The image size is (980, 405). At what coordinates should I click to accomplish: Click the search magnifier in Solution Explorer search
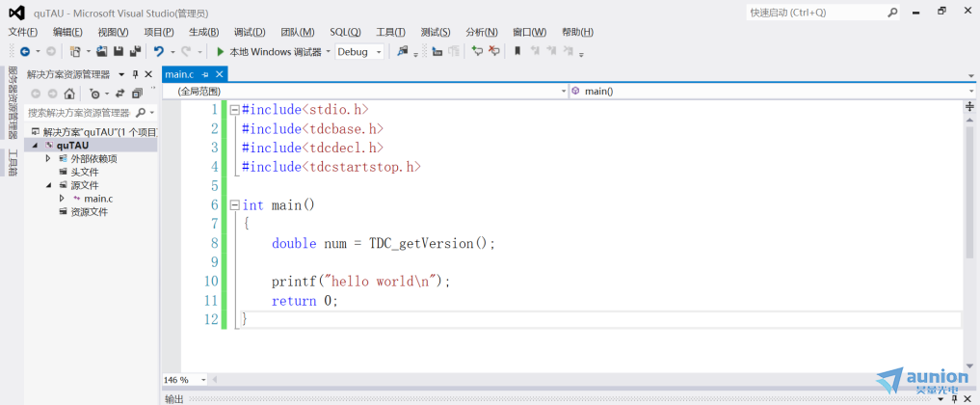pyautogui.click(x=141, y=113)
